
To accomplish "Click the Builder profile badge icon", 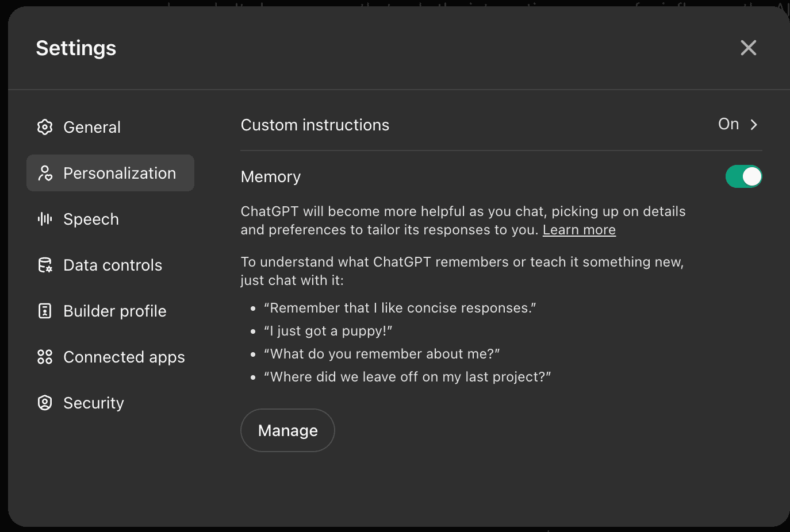I will 45,311.
